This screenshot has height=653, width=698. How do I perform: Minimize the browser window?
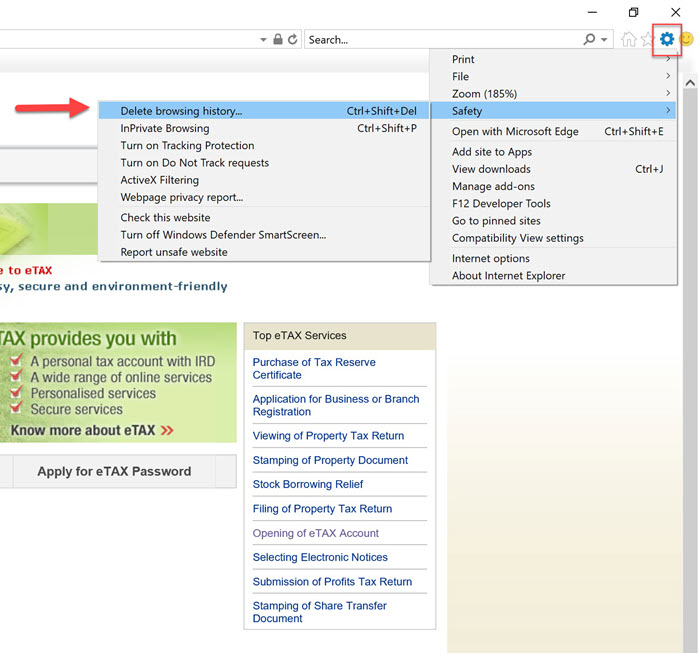click(592, 12)
